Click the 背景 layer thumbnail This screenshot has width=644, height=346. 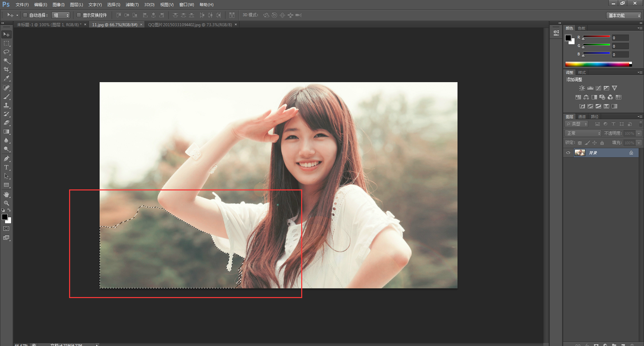(x=580, y=153)
